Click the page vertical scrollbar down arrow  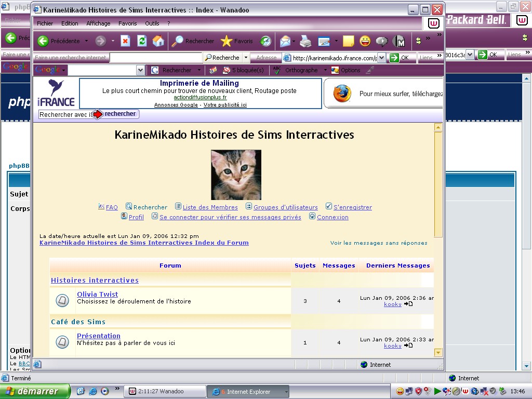(x=438, y=353)
